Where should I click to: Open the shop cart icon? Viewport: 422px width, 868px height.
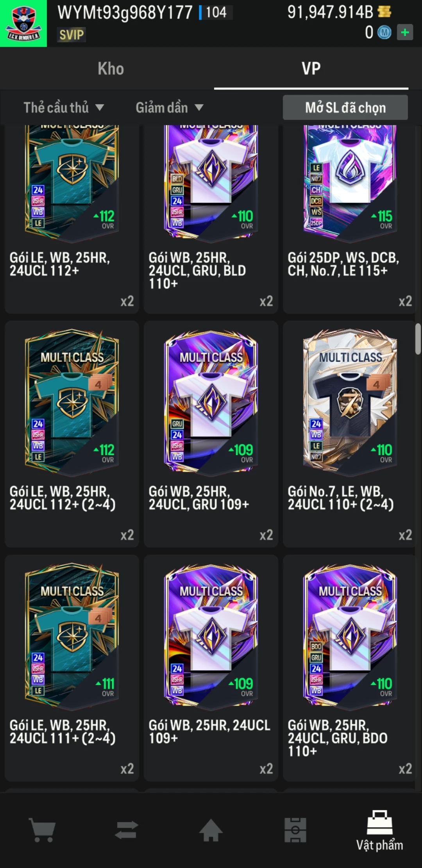[x=42, y=830]
